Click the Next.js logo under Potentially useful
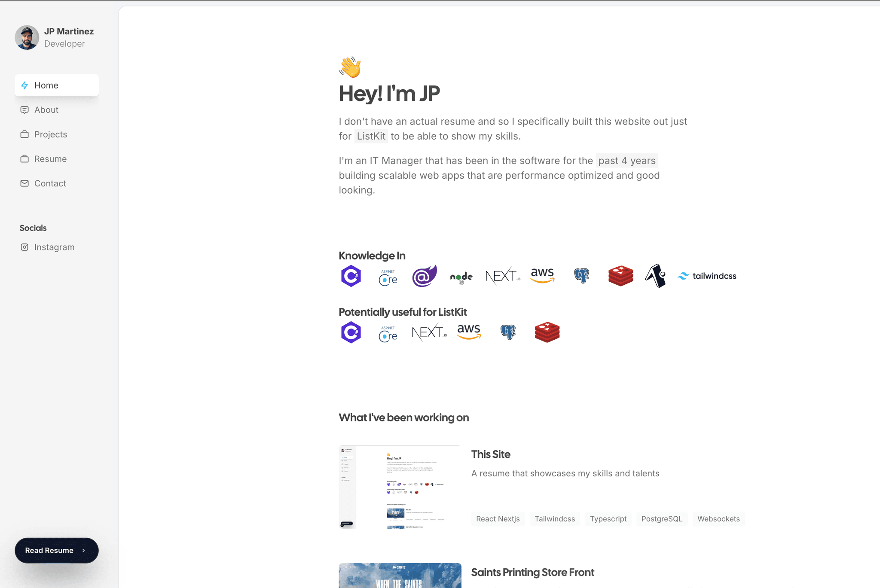The height and width of the screenshot is (588, 880). coord(429,332)
